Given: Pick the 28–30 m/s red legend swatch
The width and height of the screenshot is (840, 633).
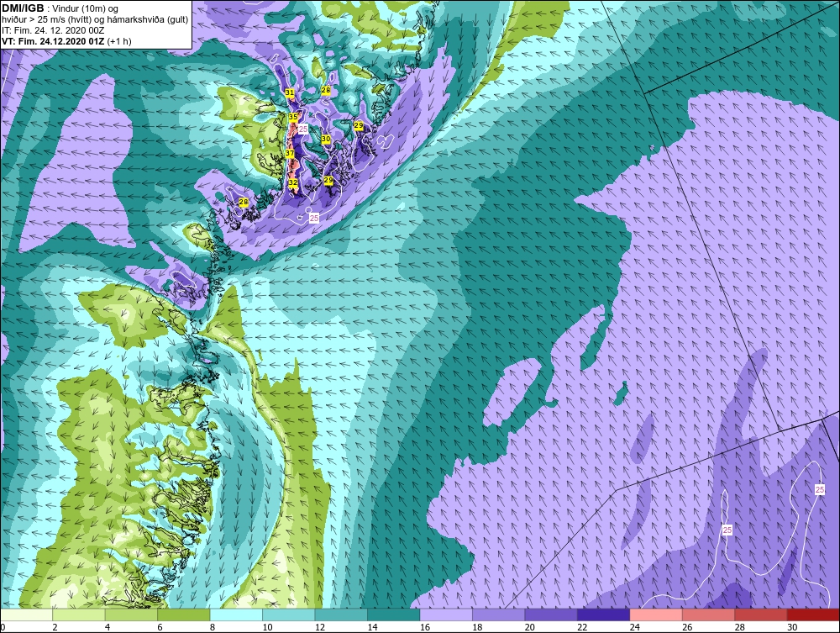Looking at the screenshot, I should (761, 615).
